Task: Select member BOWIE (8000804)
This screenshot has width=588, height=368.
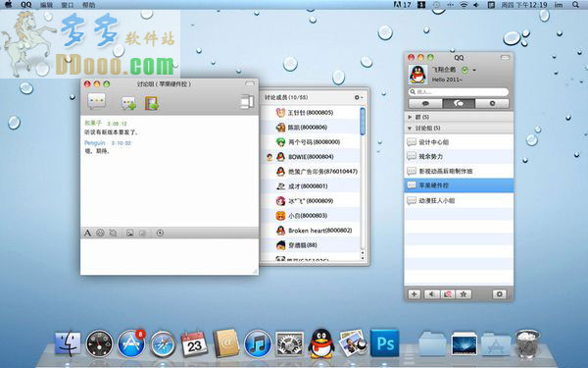Action: pyautogui.click(x=310, y=157)
